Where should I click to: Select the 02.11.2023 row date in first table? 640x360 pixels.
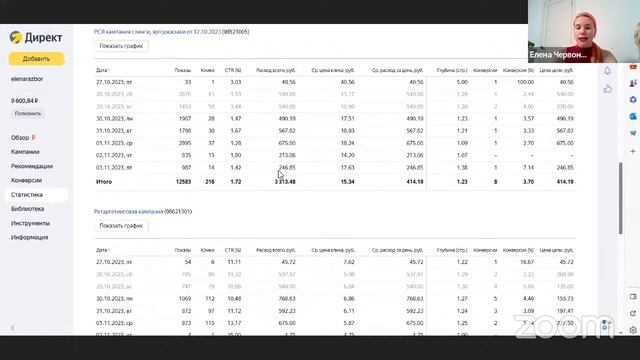click(x=114, y=156)
